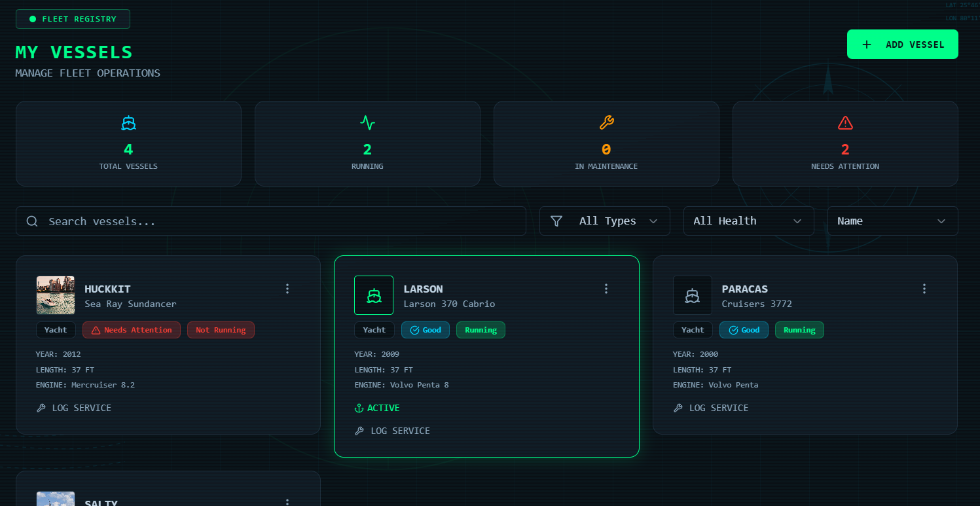This screenshot has height=506, width=980.
Task: Click the funnel filter icon
Action: coord(556,221)
